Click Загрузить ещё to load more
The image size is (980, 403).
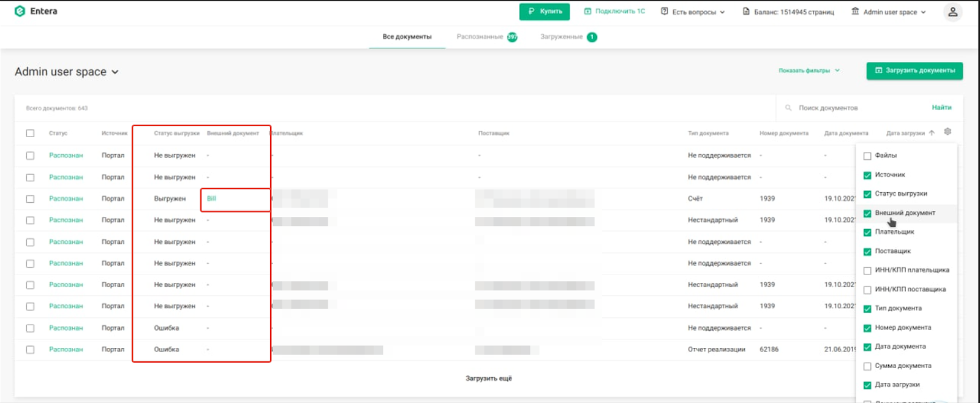click(488, 379)
